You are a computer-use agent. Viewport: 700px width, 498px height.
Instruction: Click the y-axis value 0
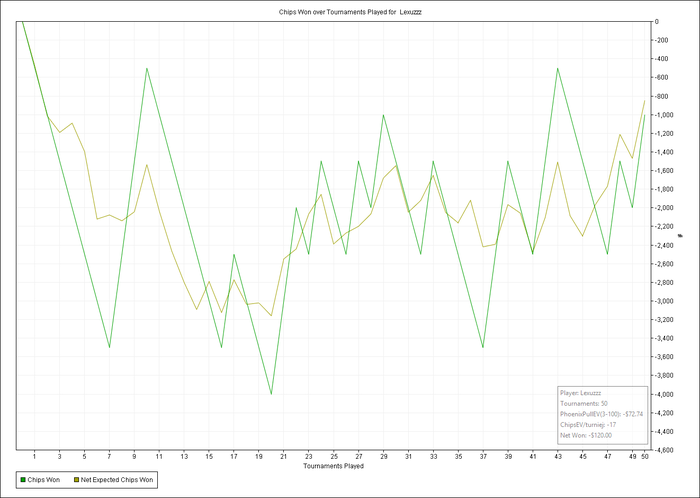click(x=657, y=21)
